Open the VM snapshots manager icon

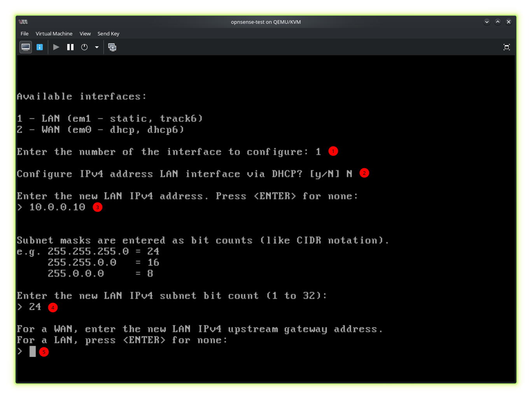tap(112, 47)
